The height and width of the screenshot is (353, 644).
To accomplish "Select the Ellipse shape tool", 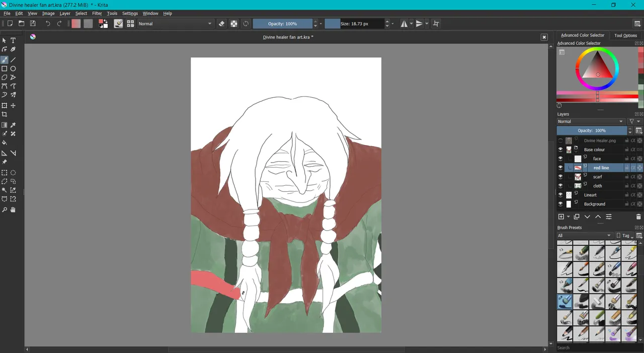I will (x=13, y=68).
